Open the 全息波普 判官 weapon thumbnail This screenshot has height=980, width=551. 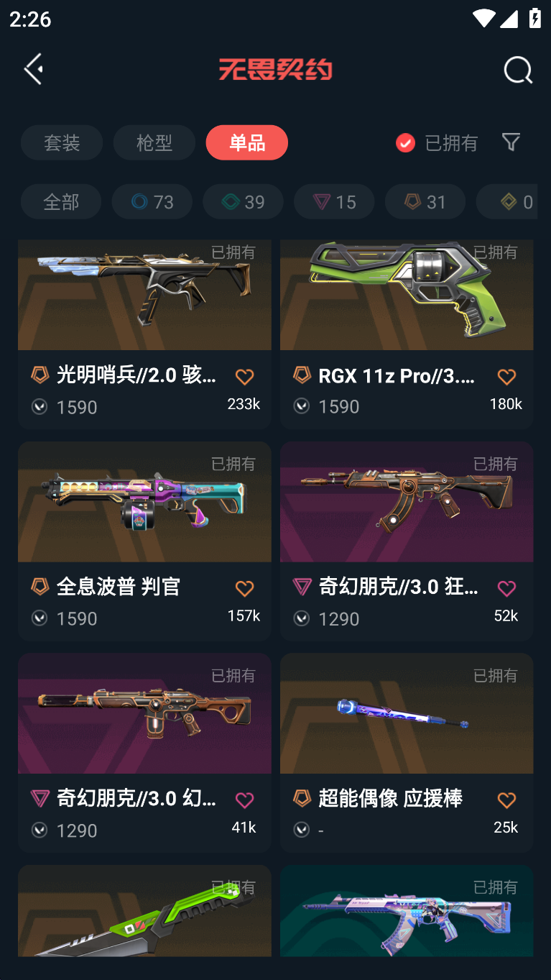tap(144, 502)
